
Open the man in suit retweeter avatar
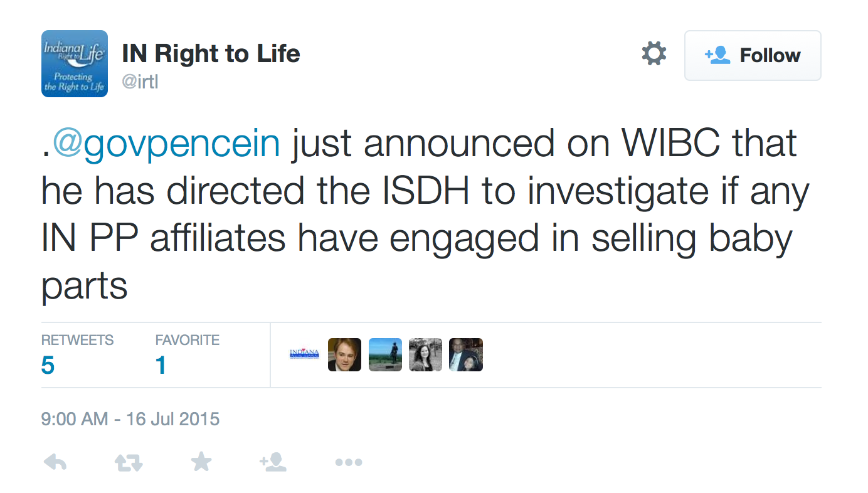[344, 354]
